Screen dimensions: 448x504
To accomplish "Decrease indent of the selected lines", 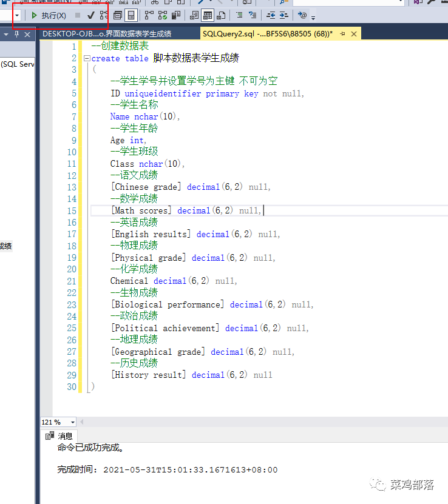I will click(271, 15).
